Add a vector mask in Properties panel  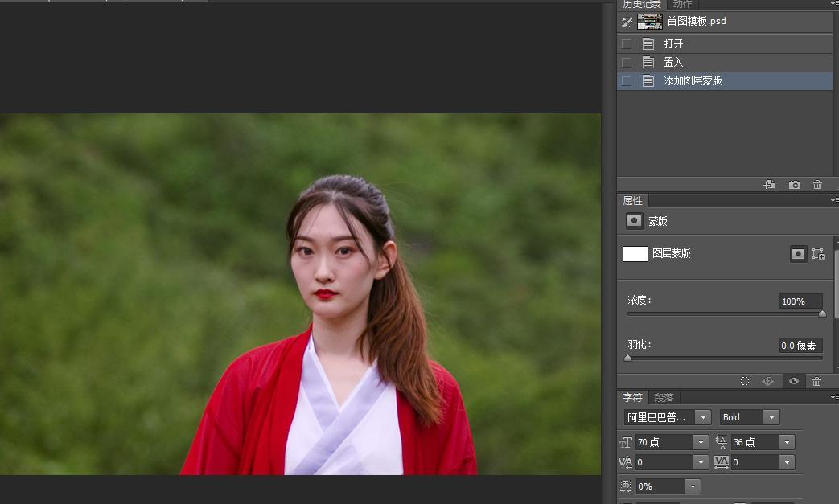tap(818, 254)
